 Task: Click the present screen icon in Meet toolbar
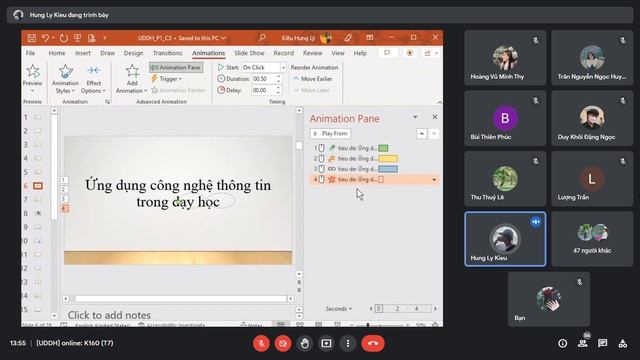point(326,343)
